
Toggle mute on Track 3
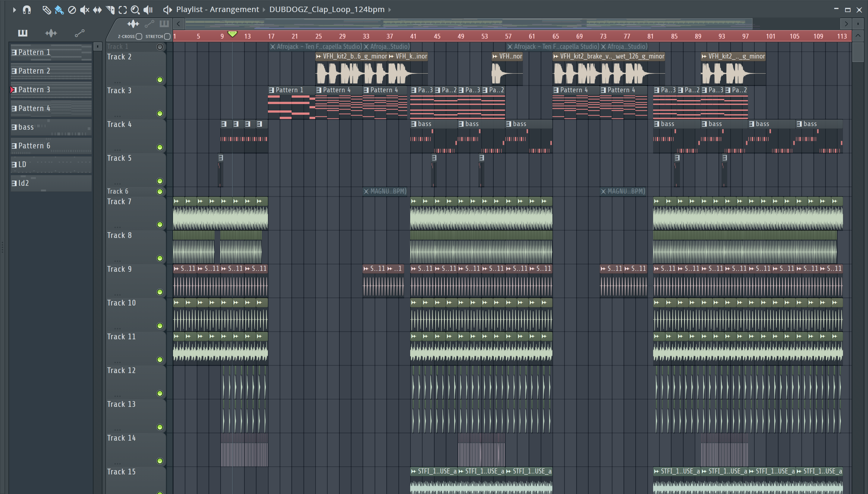160,113
